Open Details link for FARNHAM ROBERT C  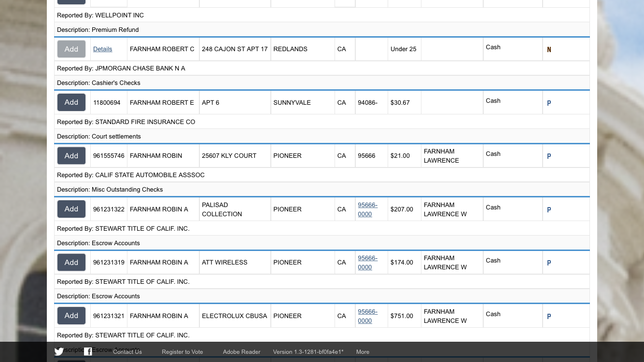click(103, 49)
